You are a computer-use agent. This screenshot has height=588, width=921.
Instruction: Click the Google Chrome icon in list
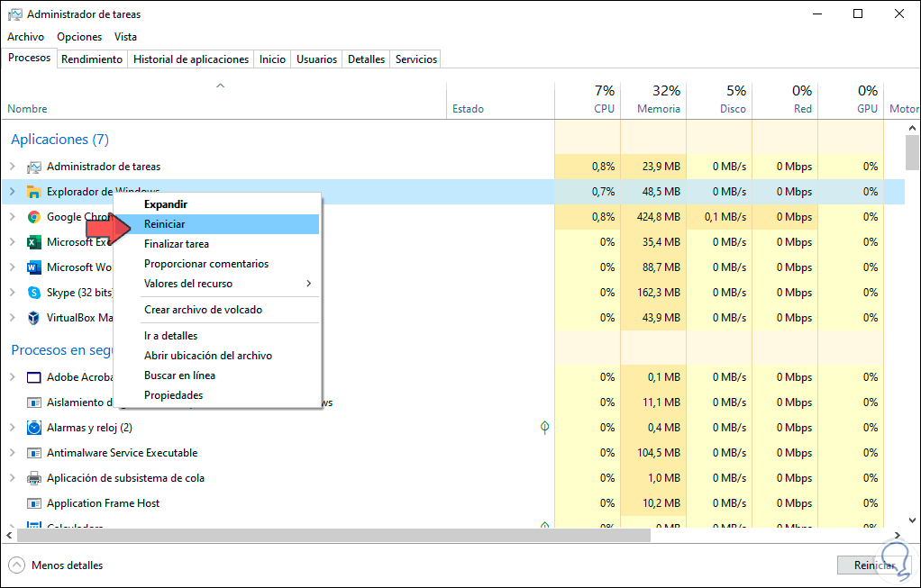[x=34, y=217]
